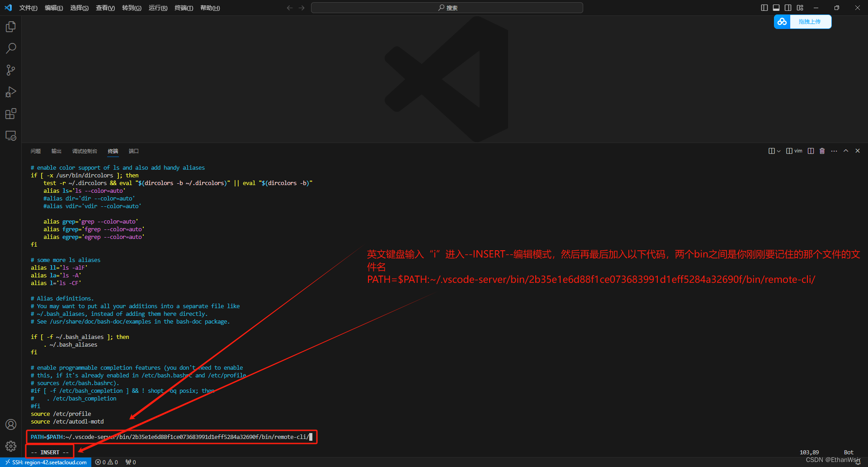Expand the new terminal launch profile dropdown

[778, 151]
